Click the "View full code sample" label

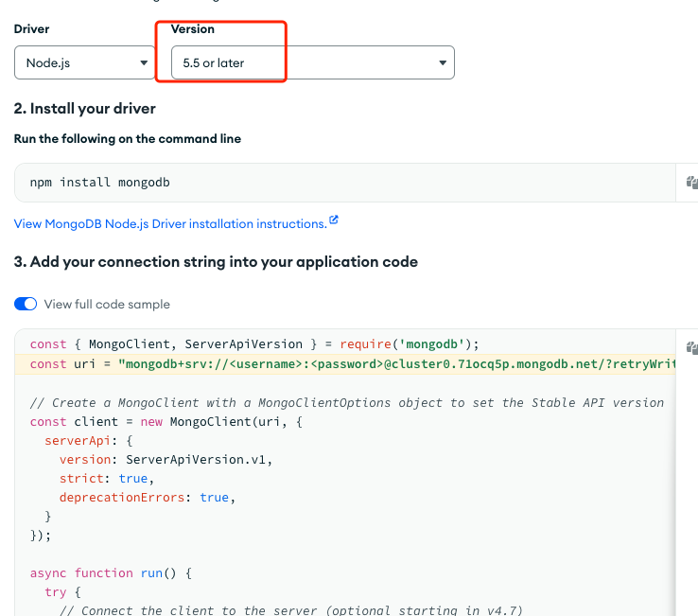click(107, 304)
